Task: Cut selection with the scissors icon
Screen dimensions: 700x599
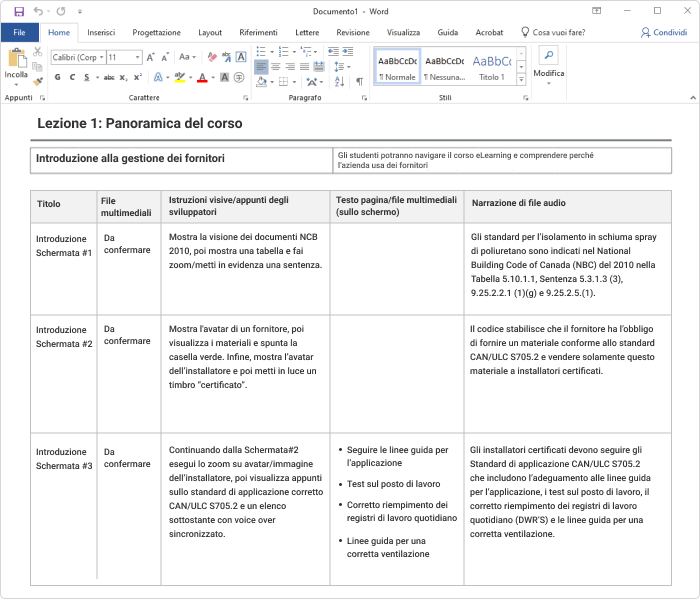Action: click(38, 52)
